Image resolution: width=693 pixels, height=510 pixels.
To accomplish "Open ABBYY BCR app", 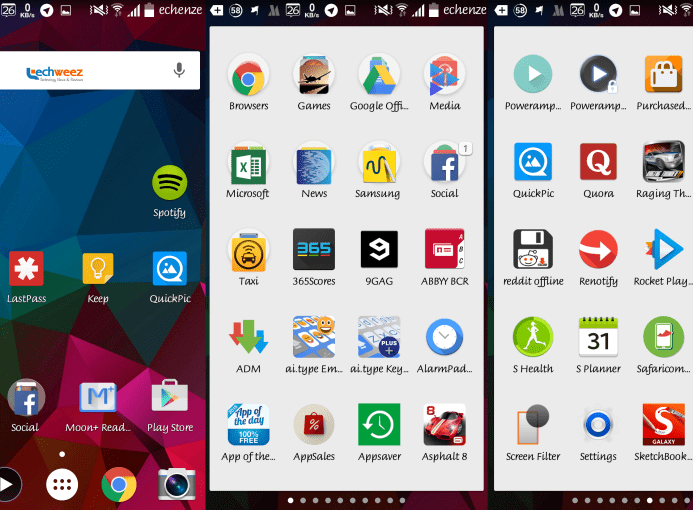I will [x=444, y=249].
